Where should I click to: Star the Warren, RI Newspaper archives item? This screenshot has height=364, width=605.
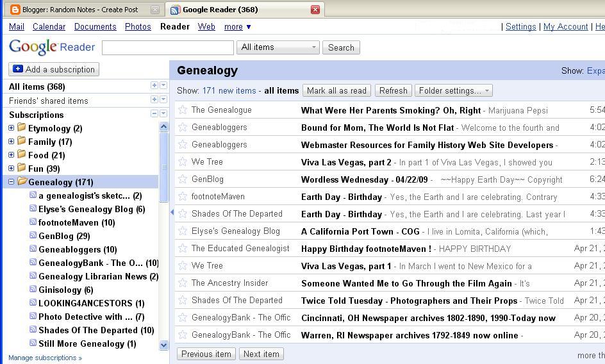tap(183, 335)
